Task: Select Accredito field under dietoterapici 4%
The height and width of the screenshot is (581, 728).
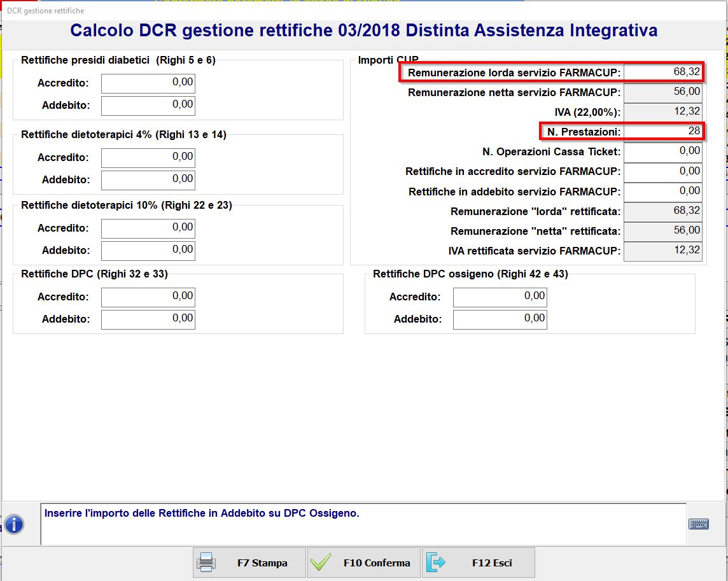Action: (148, 157)
